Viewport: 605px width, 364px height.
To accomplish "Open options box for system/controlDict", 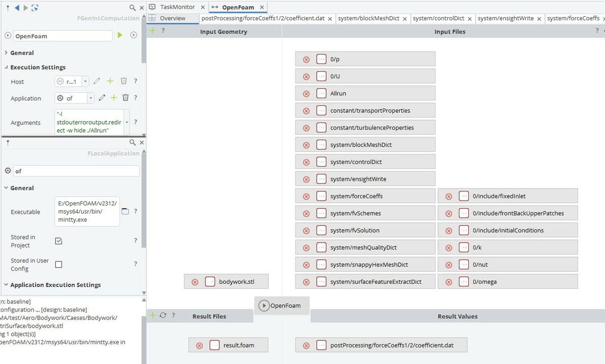I will pos(322,162).
